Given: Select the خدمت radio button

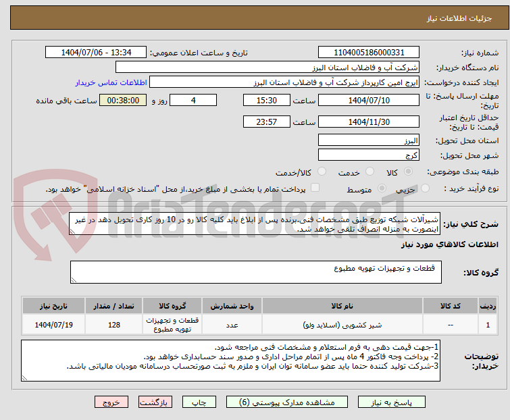Looking at the screenshot, I should coord(369,172).
